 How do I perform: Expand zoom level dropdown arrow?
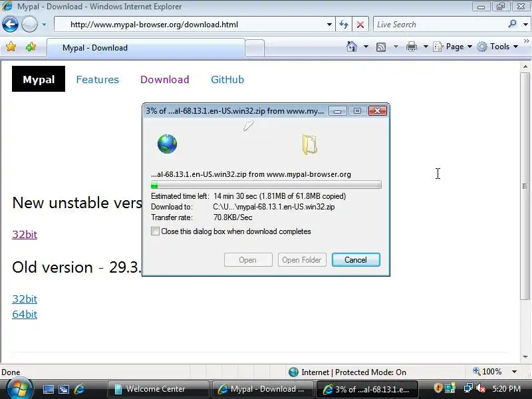514,372
